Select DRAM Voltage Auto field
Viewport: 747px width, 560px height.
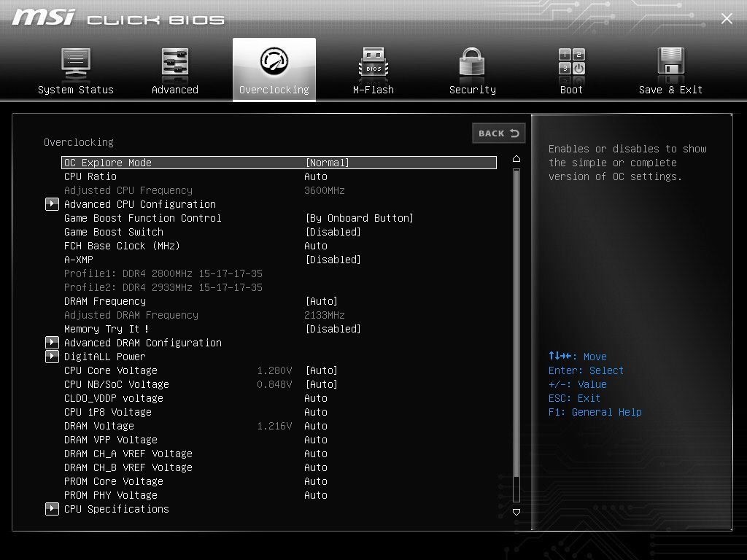(316, 426)
